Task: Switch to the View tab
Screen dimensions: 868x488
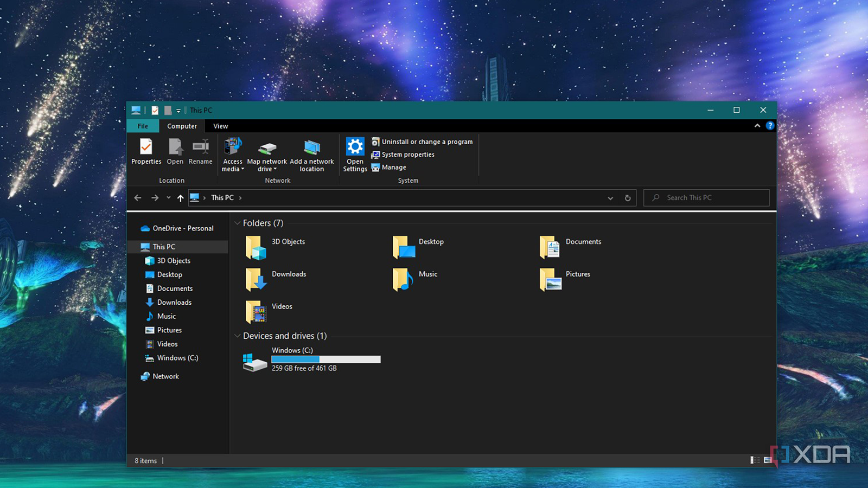Action: coord(220,126)
